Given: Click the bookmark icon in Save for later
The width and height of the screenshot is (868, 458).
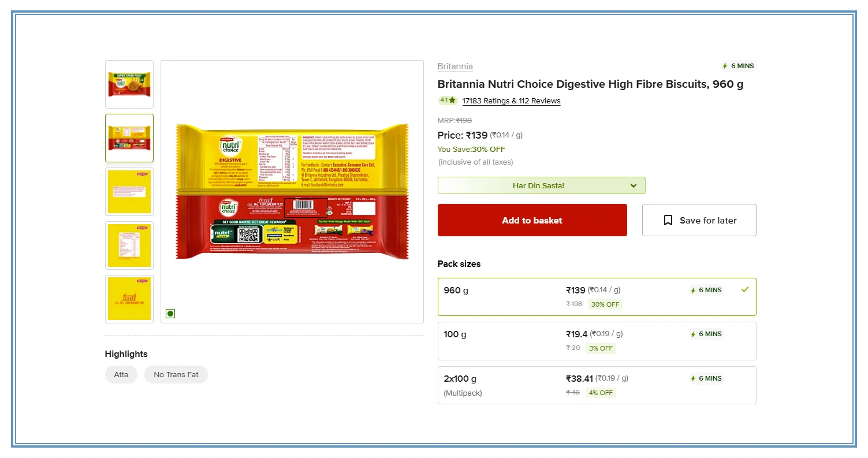Looking at the screenshot, I should click(668, 220).
